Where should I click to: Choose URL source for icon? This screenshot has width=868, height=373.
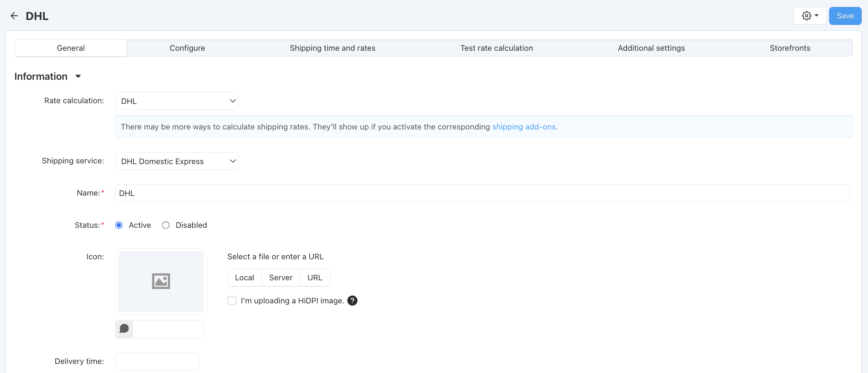[x=315, y=277]
